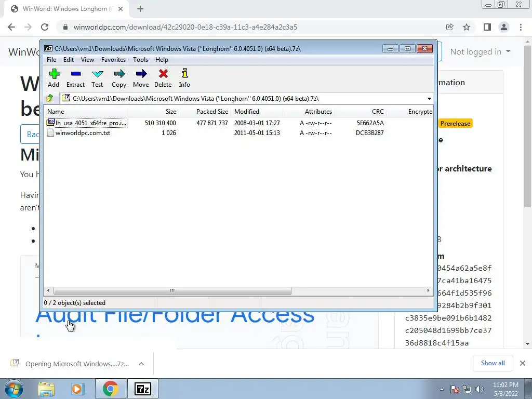Reload the Chrome page
This screenshot has height=399, width=532.
click(45, 27)
